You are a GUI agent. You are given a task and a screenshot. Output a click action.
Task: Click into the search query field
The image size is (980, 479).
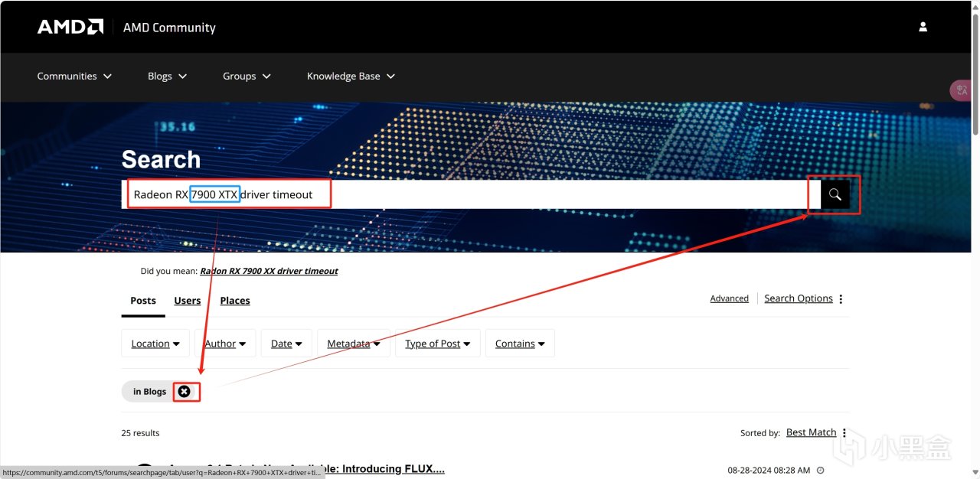tap(471, 194)
